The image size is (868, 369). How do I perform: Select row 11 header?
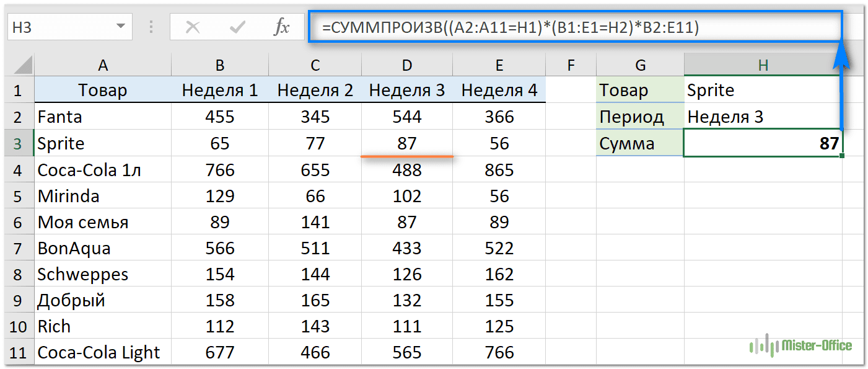point(19,353)
